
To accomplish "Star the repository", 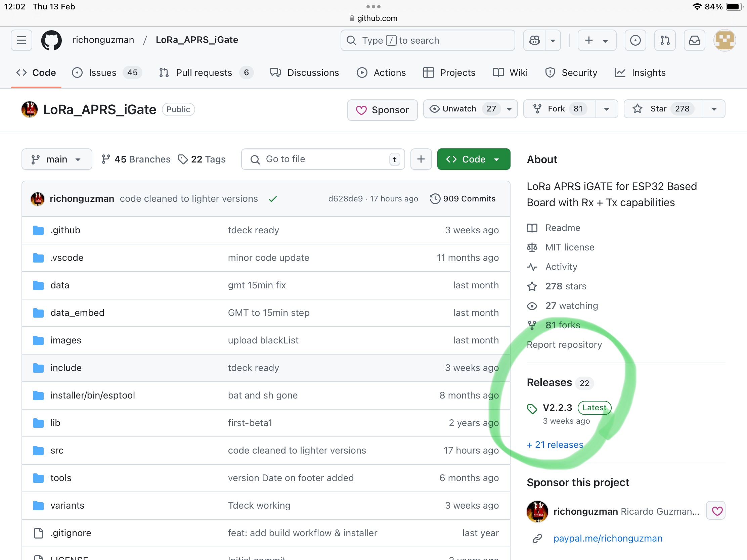I will 663,109.
